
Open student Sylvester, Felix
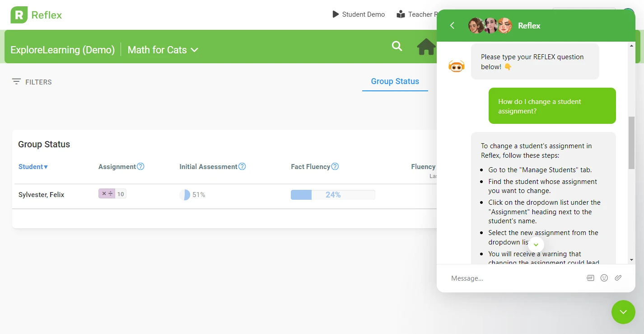tap(42, 195)
